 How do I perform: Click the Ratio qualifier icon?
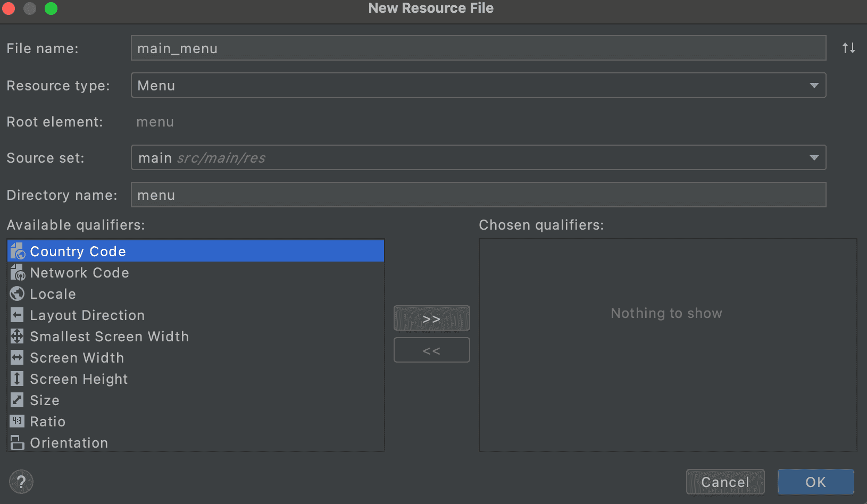pyautogui.click(x=18, y=421)
